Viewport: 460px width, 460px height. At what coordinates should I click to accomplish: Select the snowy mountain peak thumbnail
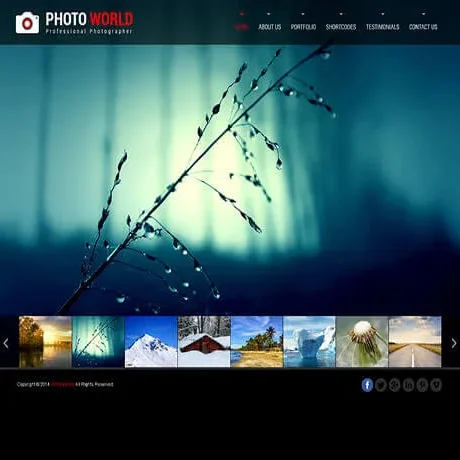151,342
